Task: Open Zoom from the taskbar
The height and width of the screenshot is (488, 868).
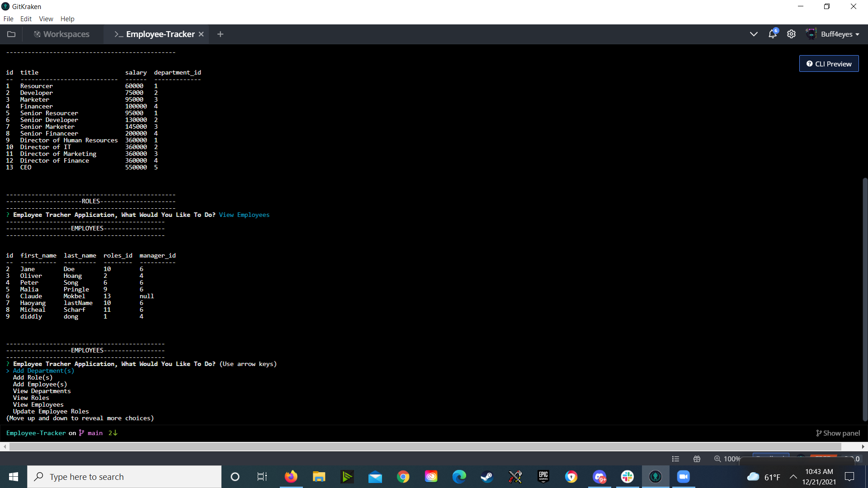Action: [x=684, y=477]
